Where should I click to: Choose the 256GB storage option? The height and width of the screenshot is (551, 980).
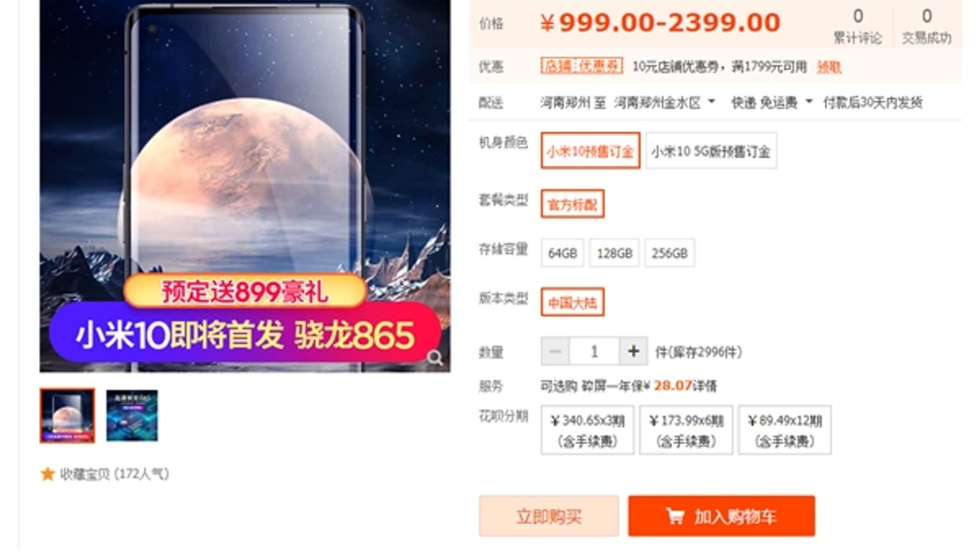coord(669,253)
